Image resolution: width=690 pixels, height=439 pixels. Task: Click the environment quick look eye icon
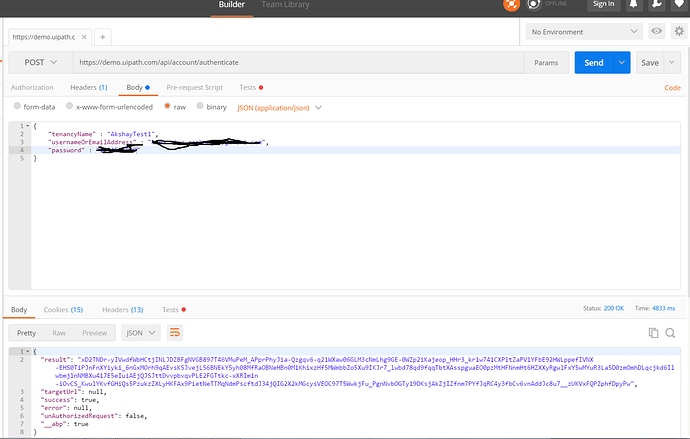coord(657,31)
